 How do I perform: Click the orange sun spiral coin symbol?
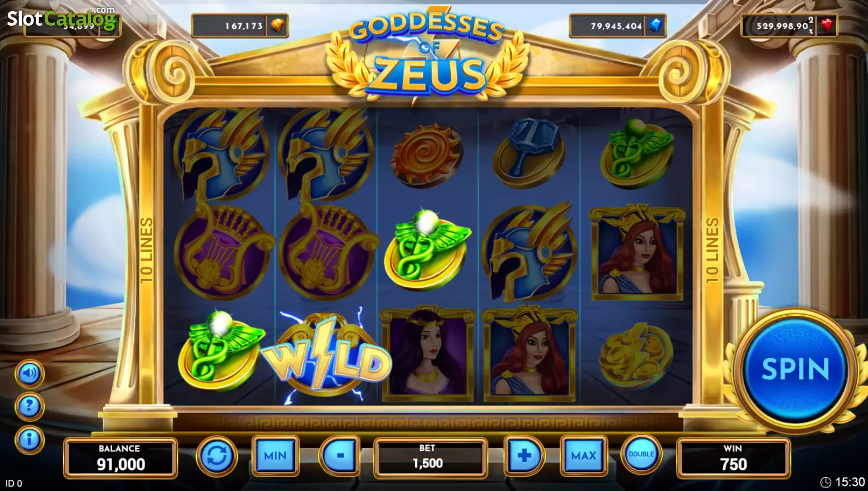click(427, 155)
